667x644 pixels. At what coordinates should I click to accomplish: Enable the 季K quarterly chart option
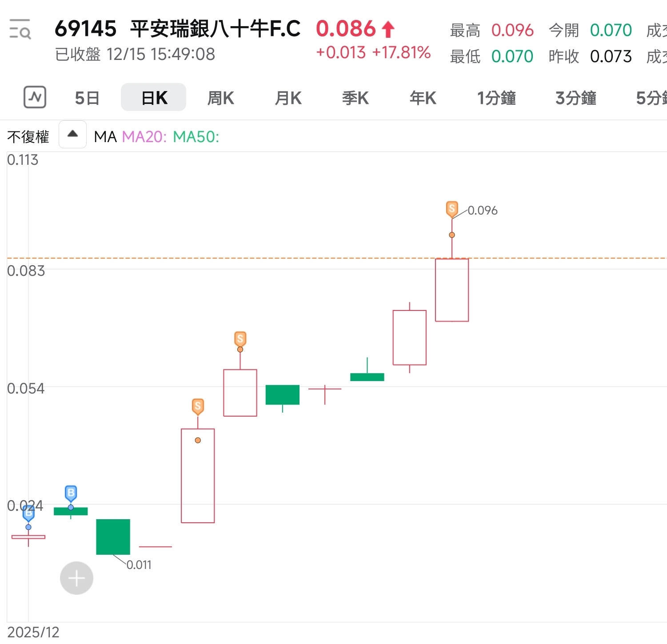click(355, 98)
